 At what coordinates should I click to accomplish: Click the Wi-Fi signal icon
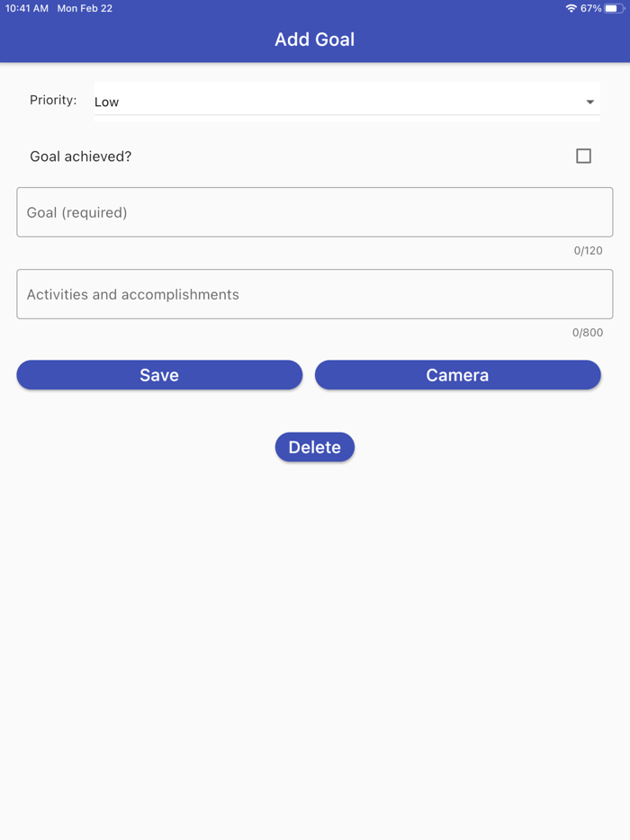(573, 8)
